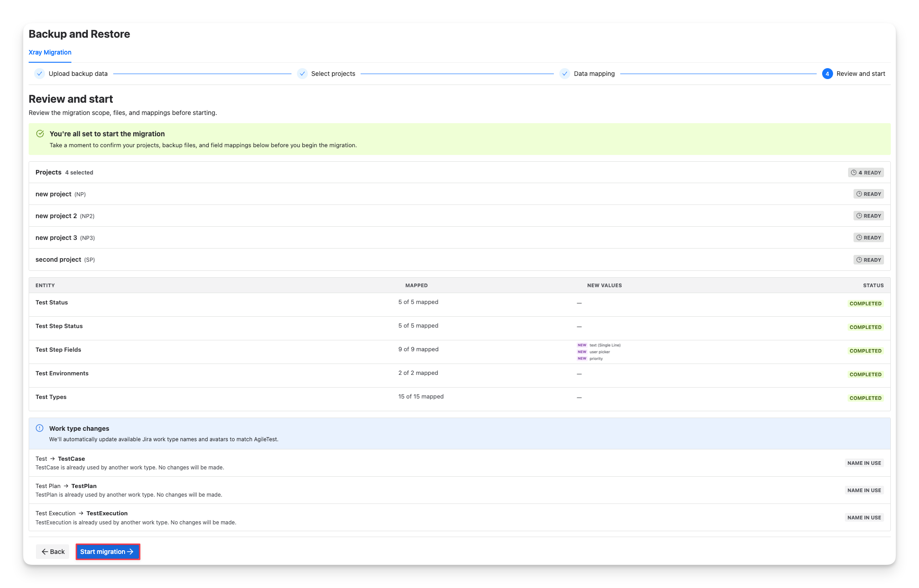Screen dimensions: 919x588
Task: Click NAME IN USE badge for TestPlan
Action: tap(864, 490)
